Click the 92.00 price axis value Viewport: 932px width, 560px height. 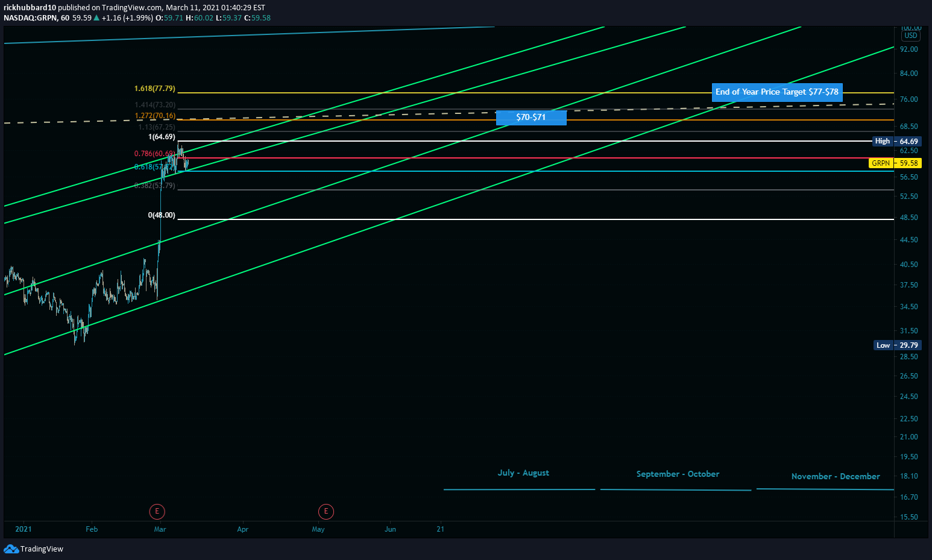(909, 49)
